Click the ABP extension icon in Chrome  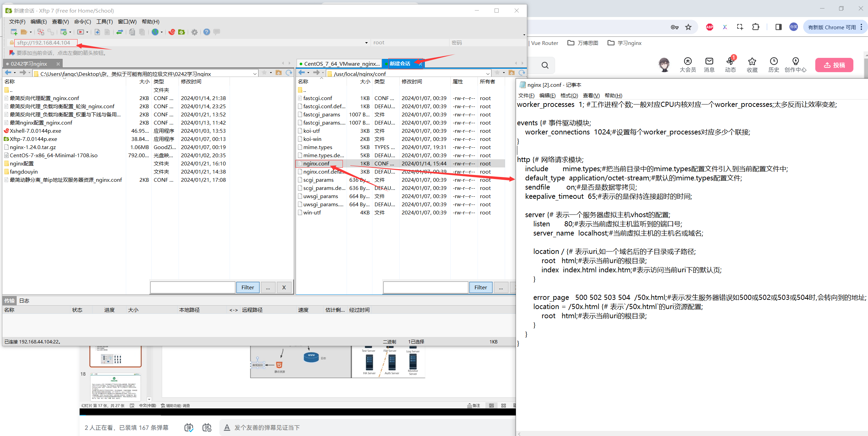tap(710, 27)
